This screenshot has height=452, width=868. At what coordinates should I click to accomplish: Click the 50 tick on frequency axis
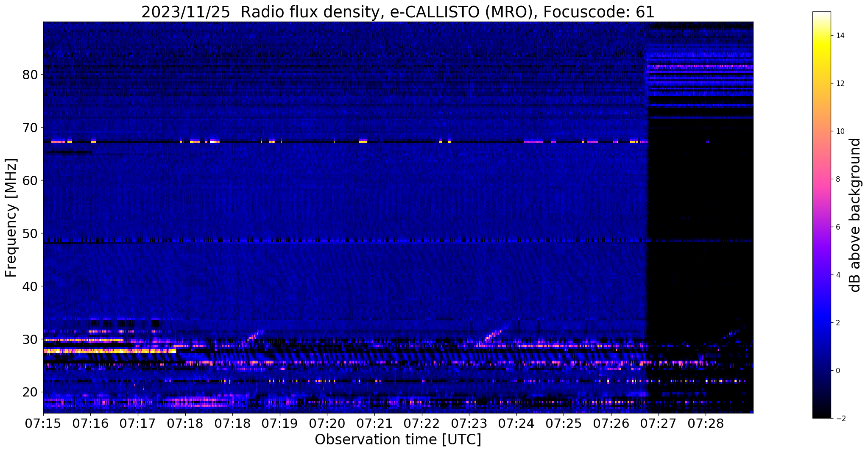(x=30, y=234)
